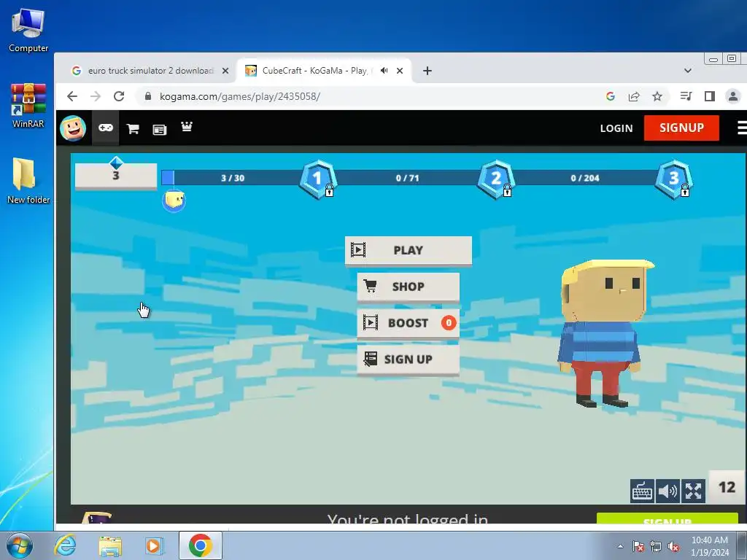Screen dimensions: 747x560
Task: Click the gem counter showing 3
Action: [x=116, y=175]
